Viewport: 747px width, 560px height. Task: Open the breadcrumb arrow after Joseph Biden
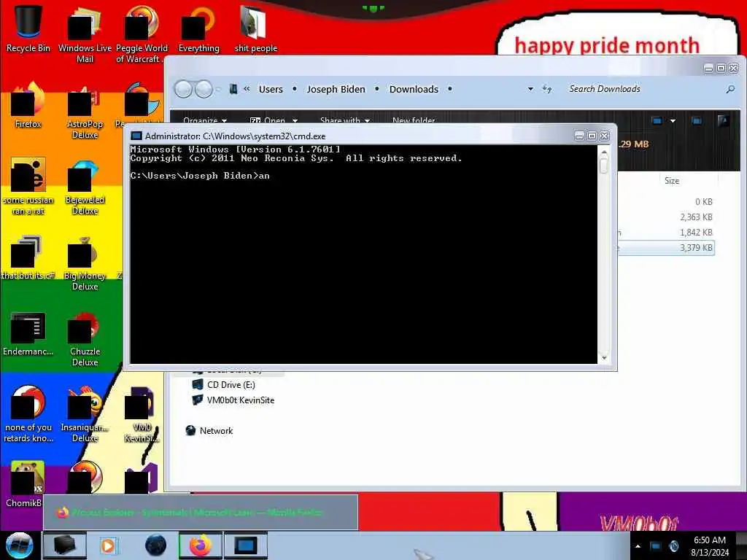point(377,89)
